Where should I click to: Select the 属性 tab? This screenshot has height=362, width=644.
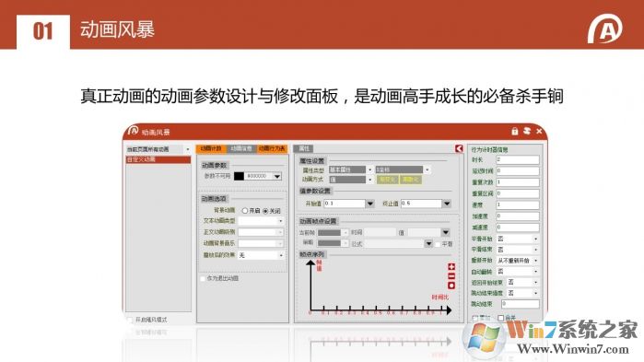pyautogui.click(x=304, y=148)
